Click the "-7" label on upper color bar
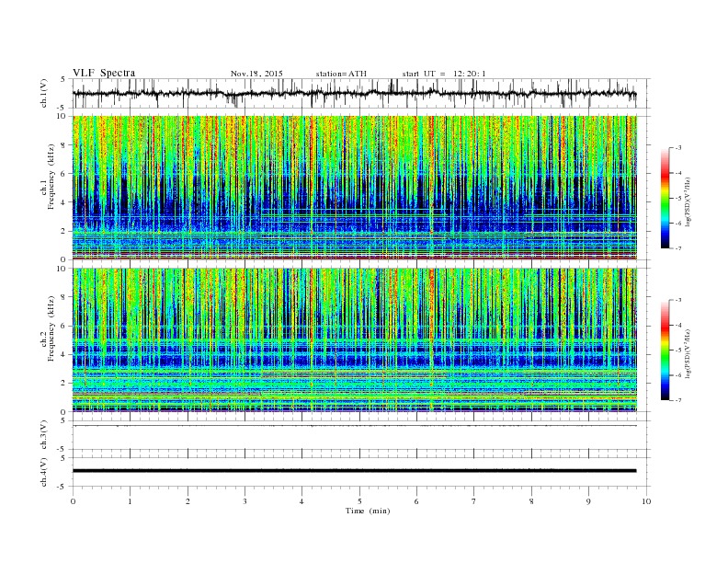This screenshot has width=728, height=563. (678, 248)
